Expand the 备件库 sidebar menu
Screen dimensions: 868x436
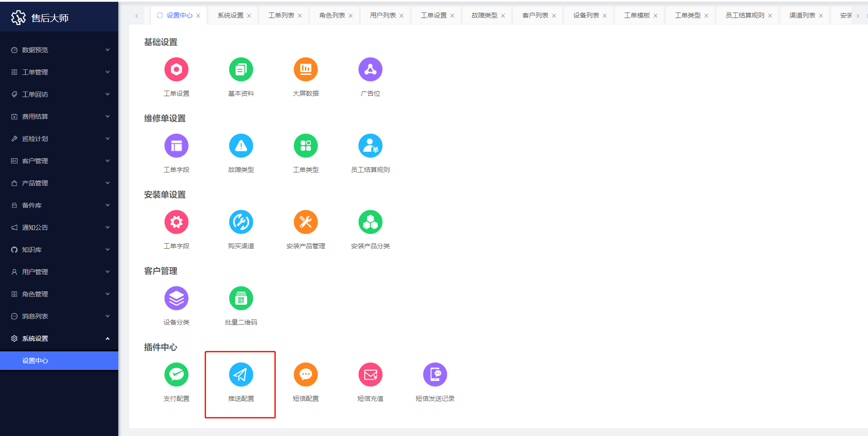[x=59, y=205]
